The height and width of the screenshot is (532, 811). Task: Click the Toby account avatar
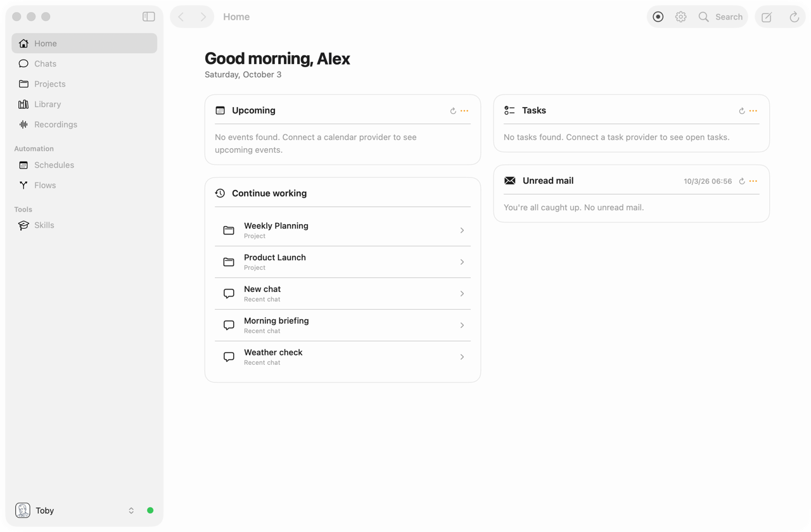(23, 510)
